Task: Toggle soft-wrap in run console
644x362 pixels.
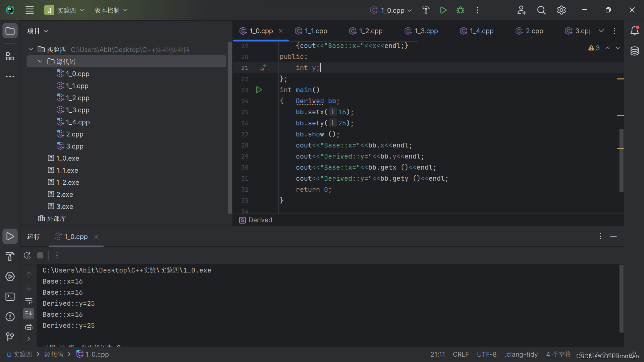Action: (29, 301)
